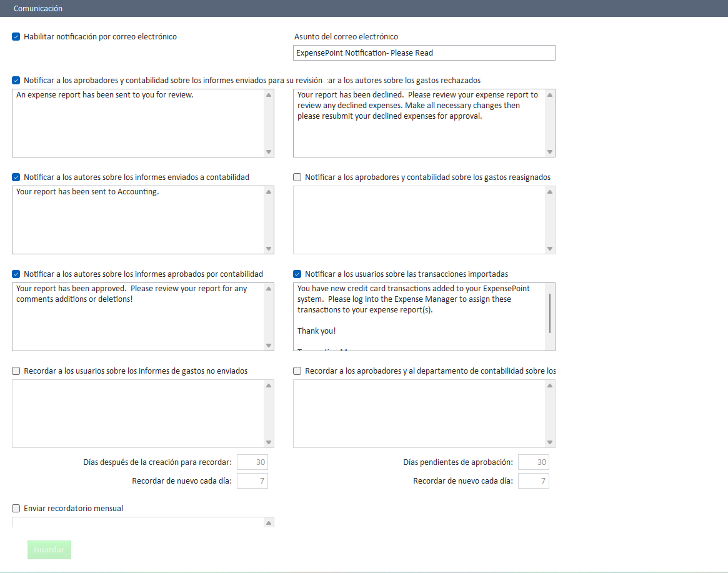Toggle Notificar autores sobre informes enviados a contabilidad

tap(16, 177)
